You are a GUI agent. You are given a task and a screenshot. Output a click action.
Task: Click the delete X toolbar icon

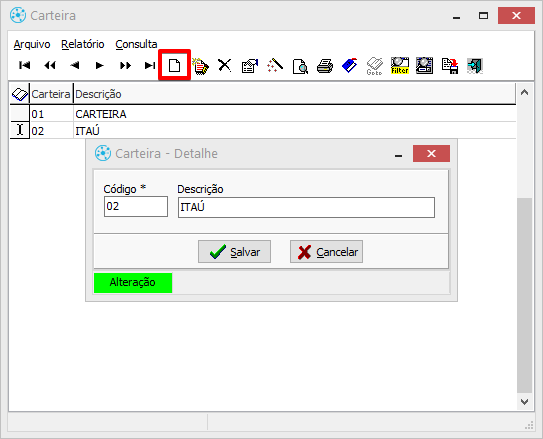(x=225, y=65)
